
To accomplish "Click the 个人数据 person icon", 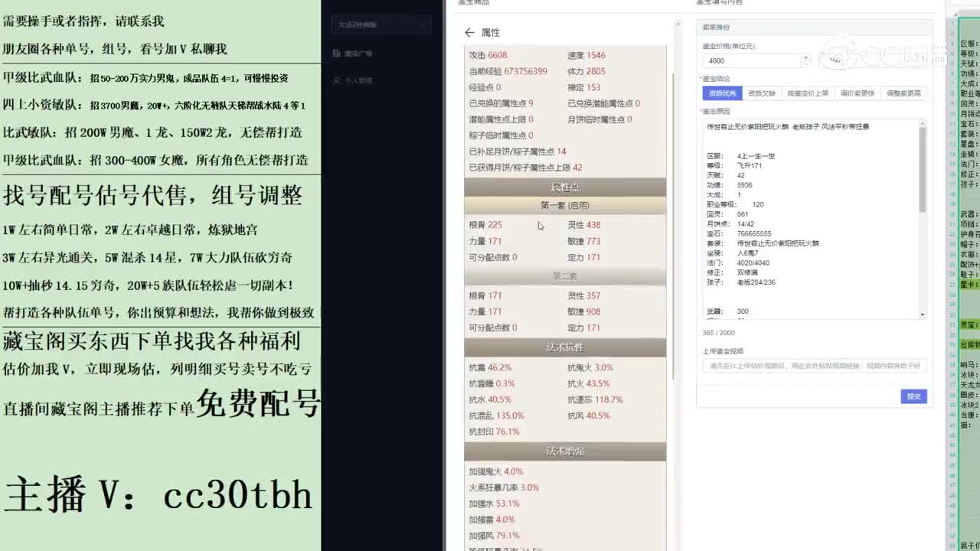I will (337, 80).
